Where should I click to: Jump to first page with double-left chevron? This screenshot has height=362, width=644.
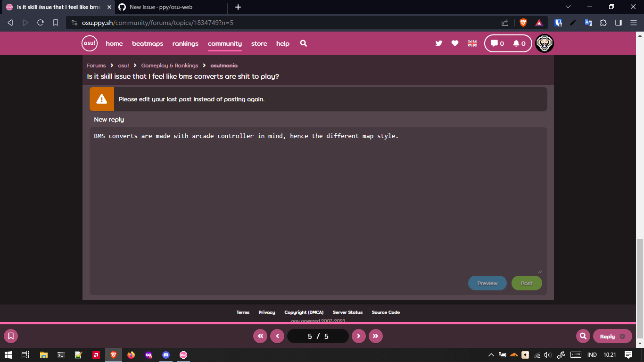pos(260,336)
